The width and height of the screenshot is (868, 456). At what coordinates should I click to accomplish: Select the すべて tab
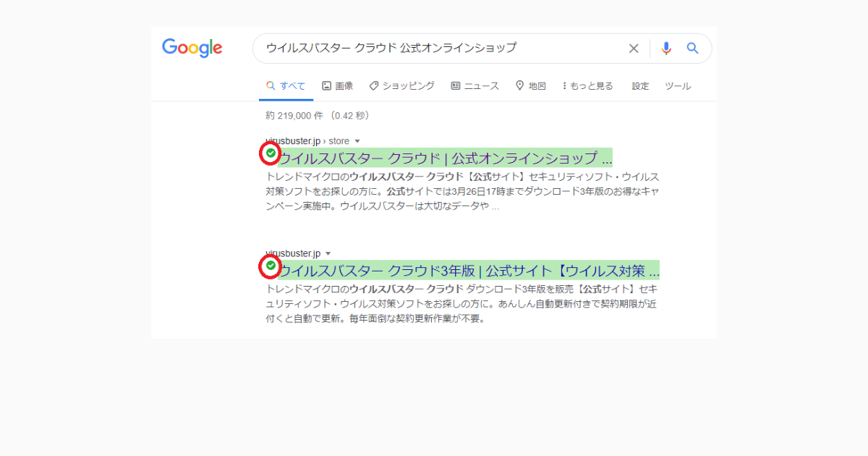[286, 85]
